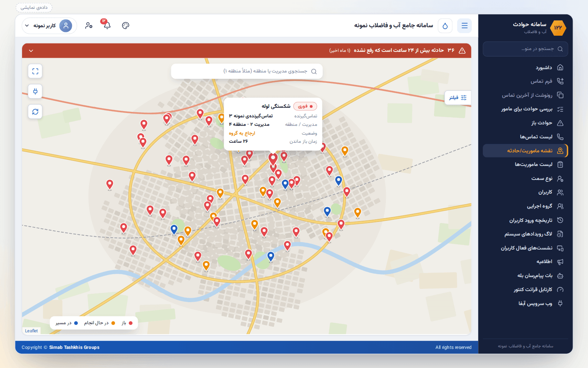
Task: Go to کاربران in sidebar
Action: [x=525, y=192]
